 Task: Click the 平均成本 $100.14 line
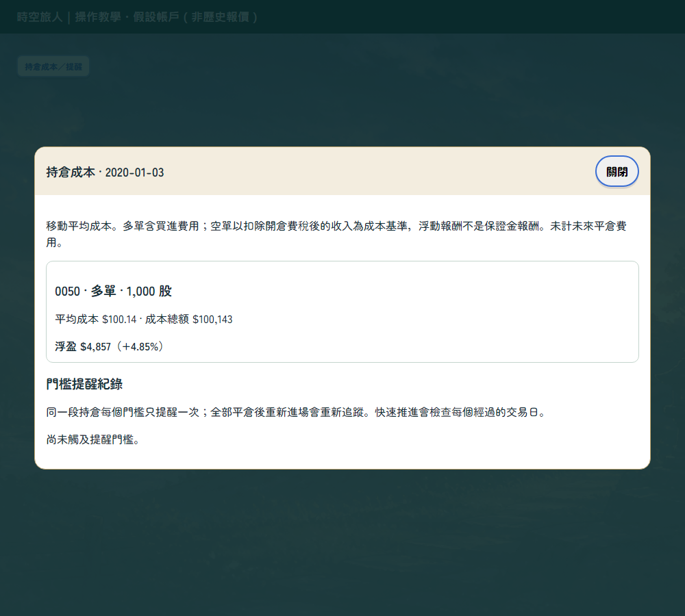144,319
